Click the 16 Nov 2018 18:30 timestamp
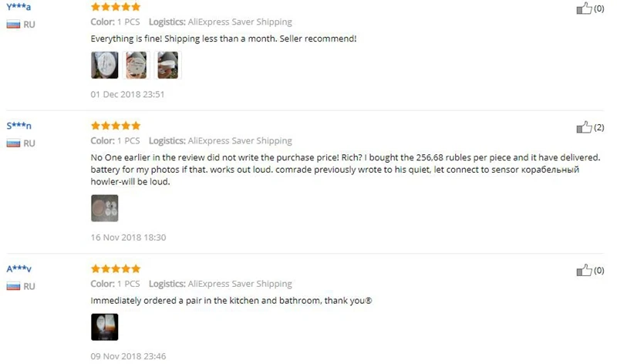Screen dimensions: 617x364 128,238
